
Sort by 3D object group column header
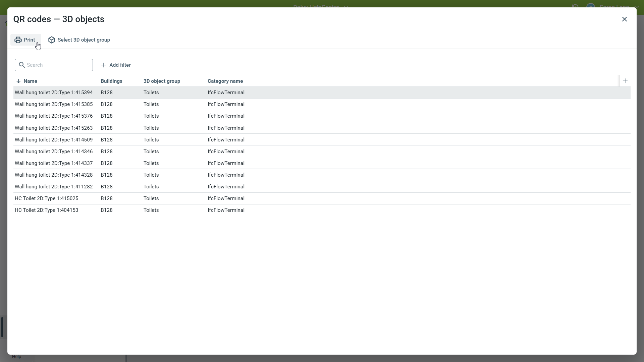[x=162, y=81]
